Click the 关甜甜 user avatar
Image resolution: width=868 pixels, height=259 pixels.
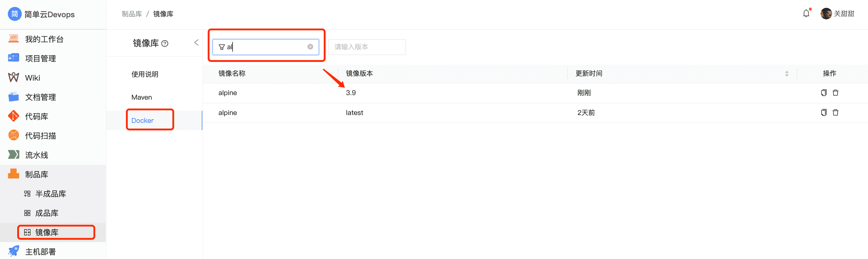click(826, 14)
